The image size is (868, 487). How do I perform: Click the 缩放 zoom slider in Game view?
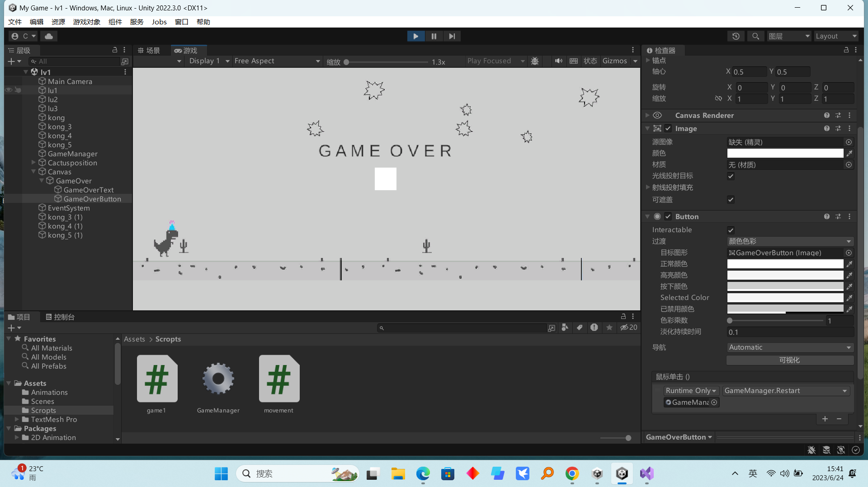[x=387, y=62]
